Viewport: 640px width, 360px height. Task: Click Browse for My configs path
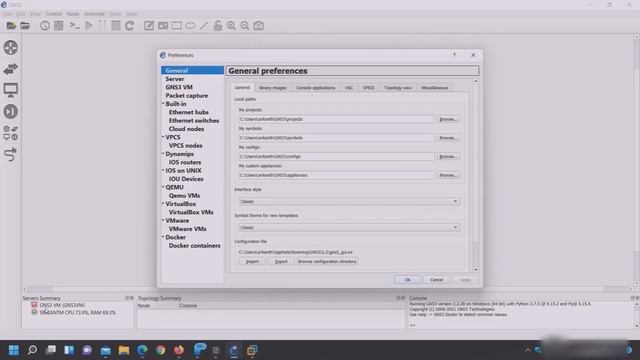click(449, 157)
